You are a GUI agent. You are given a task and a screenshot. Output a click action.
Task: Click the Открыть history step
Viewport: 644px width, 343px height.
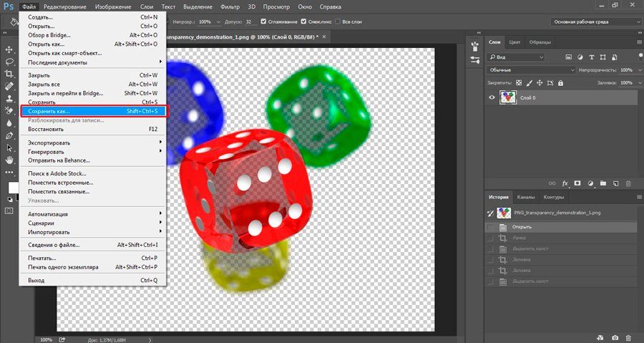[x=522, y=226]
